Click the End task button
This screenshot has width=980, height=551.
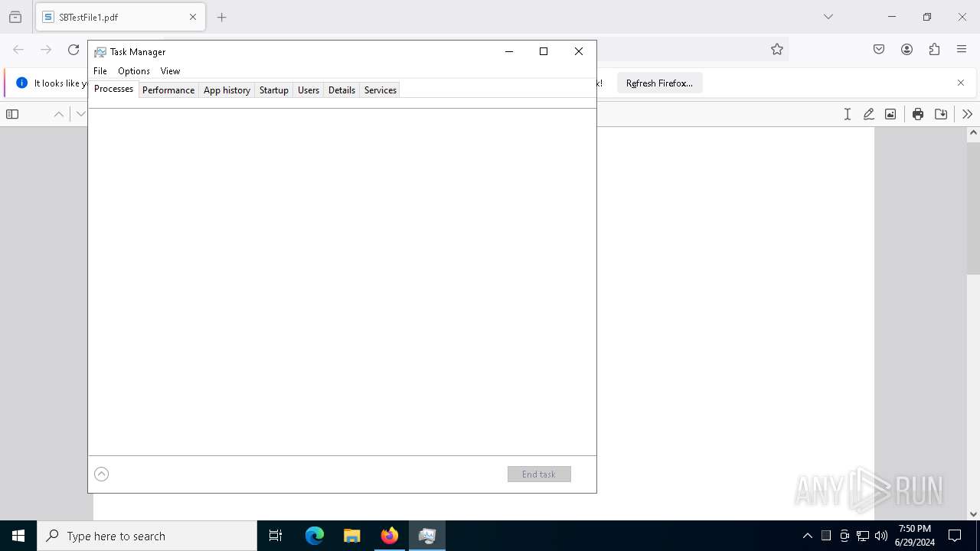539,474
